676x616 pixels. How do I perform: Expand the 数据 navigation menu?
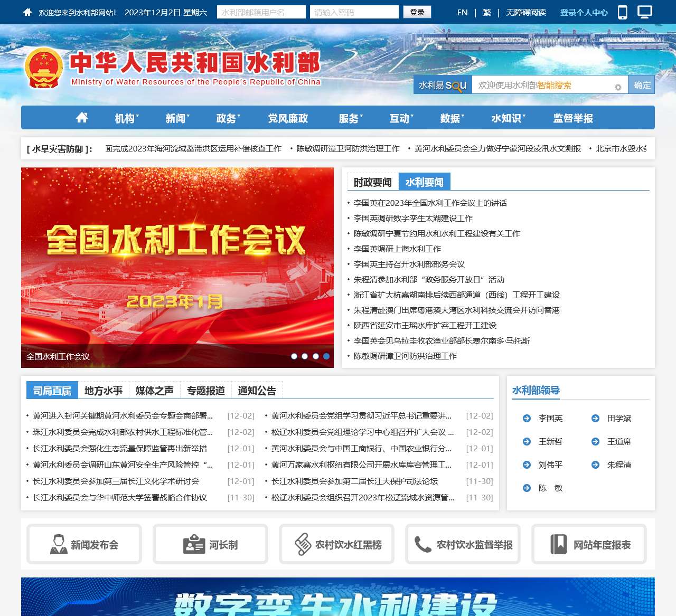452,118
